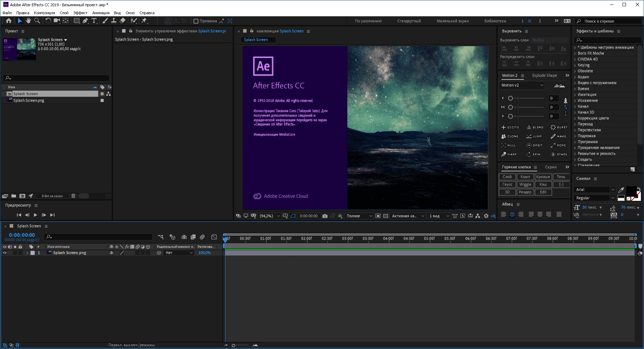Adjust the first Motion 2 slider handle
The width and height of the screenshot is (644, 349).
pyautogui.click(x=510, y=99)
